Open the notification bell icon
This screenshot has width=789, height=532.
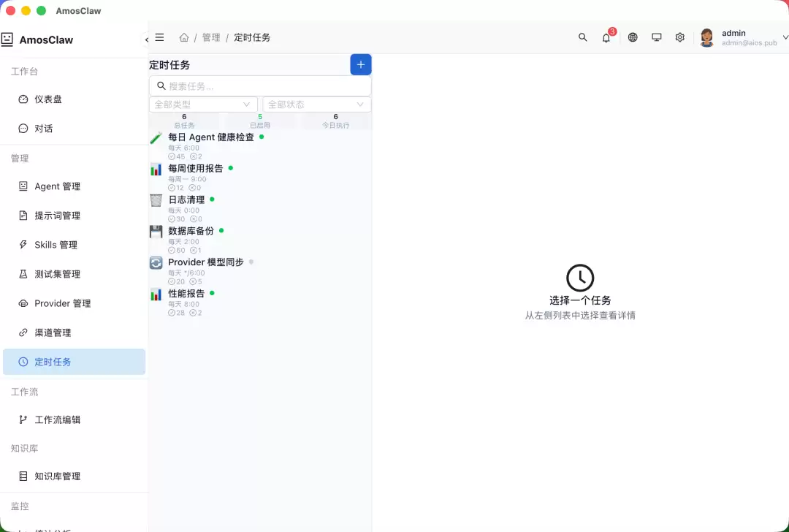606,37
